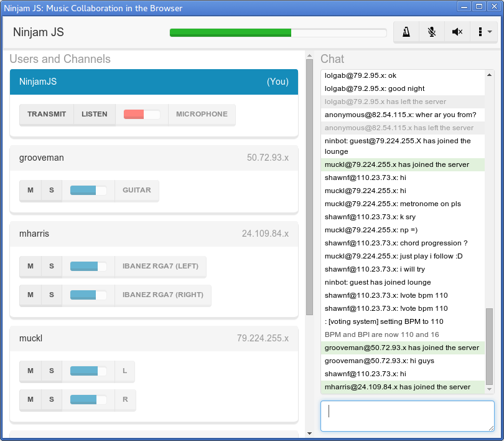Click the muted speaker icon
The height and width of the screenshot is (441, 504).
click(x=457, y=32)
